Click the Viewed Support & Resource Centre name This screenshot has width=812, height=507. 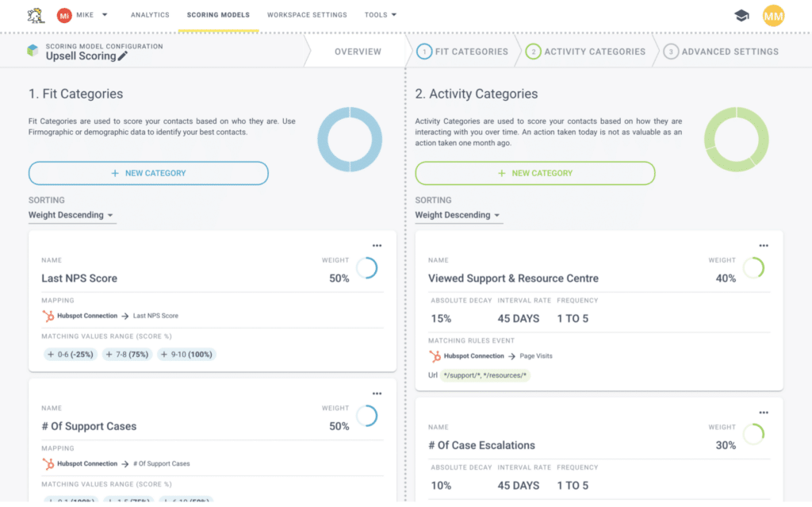513,278
